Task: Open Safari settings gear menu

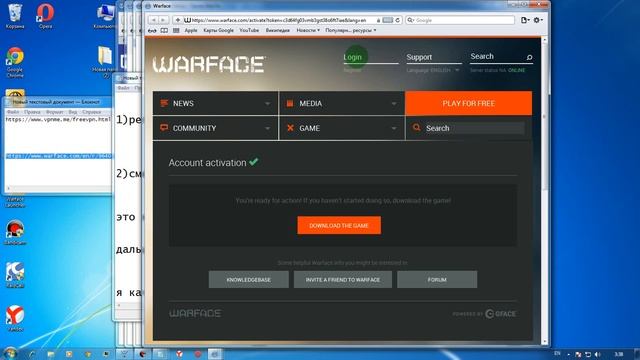Action: [538, 20]
